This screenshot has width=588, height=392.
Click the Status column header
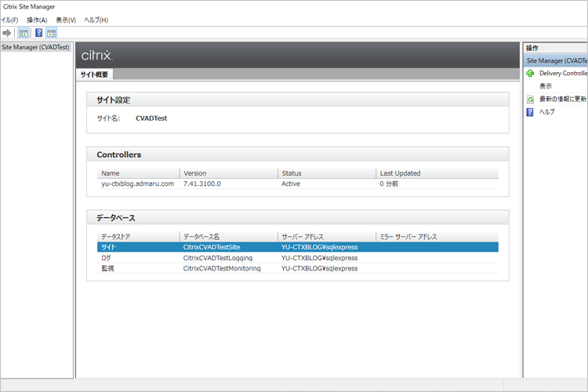click(326, 173)
